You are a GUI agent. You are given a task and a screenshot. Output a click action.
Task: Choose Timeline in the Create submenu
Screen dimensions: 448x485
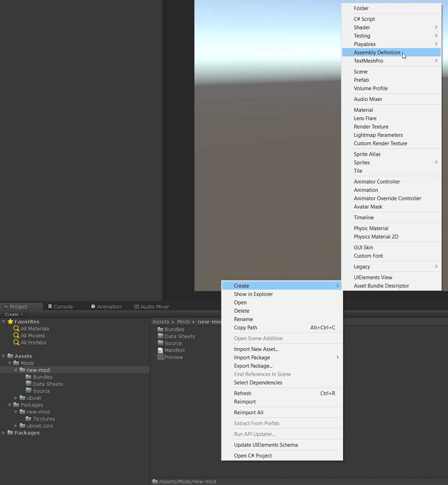pyautogui.click(x=391, y=218)
